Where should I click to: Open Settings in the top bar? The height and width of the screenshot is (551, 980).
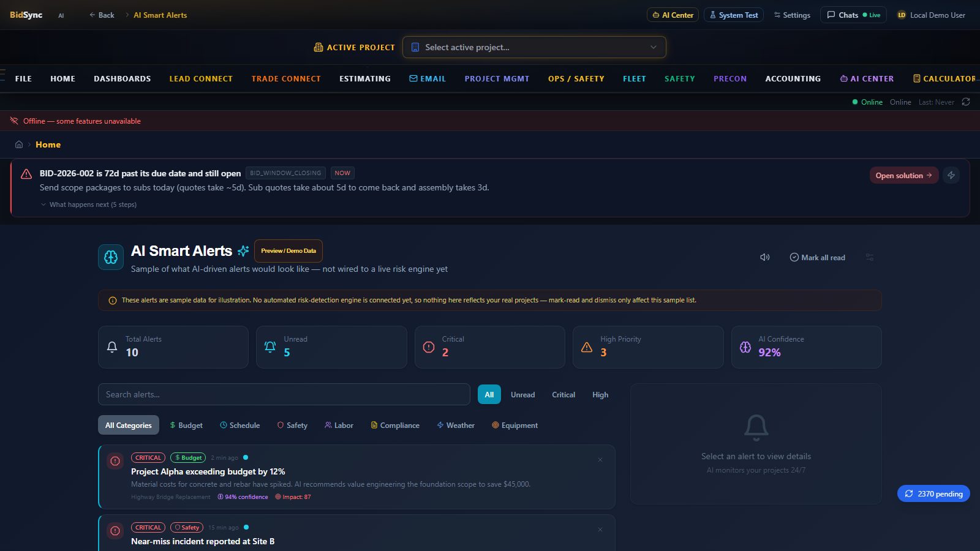792,15
